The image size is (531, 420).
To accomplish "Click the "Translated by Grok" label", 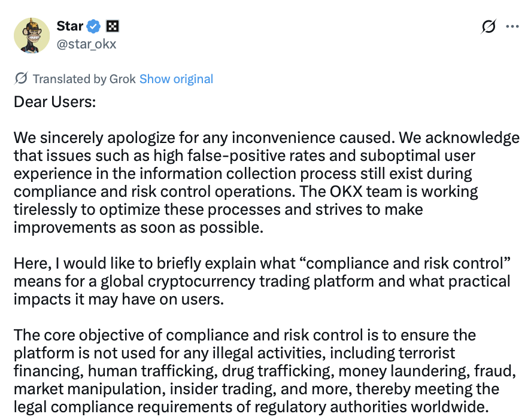I will pyautogui.click(x=85, y=79).
